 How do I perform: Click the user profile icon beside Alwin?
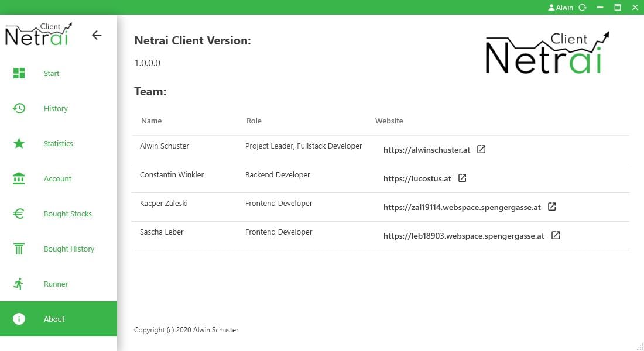click(x=551, y=8)
